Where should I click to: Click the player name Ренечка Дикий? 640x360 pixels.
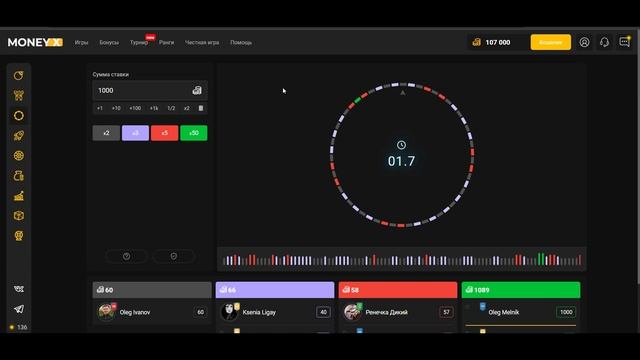click(x=387, y=312)
